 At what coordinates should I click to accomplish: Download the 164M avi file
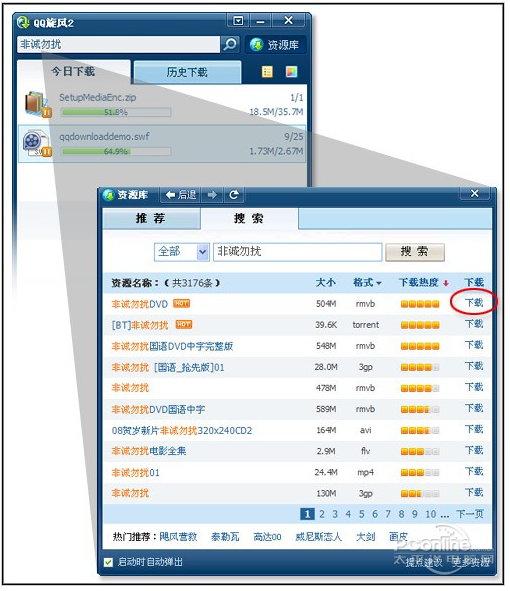click(x=474, y=429)
